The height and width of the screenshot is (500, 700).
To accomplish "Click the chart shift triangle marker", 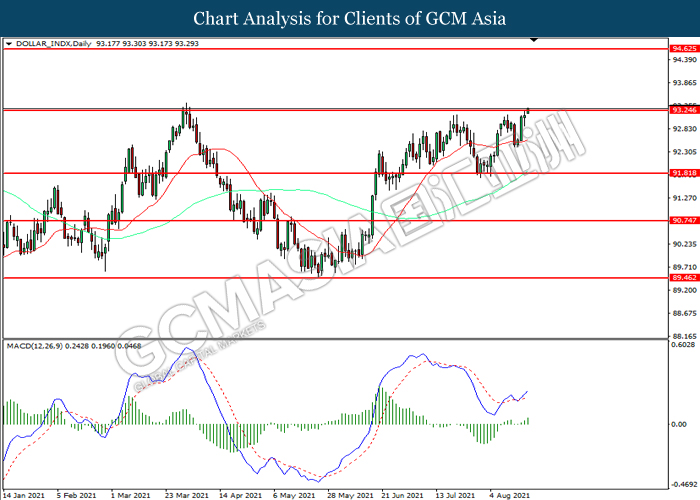I will (533, 40).
